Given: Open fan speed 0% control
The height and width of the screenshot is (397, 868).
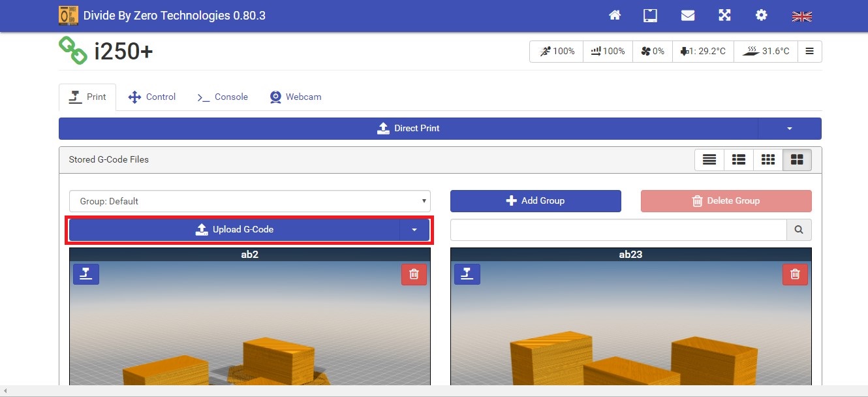Looking at the screenshot, I should (x=653, y=51).
